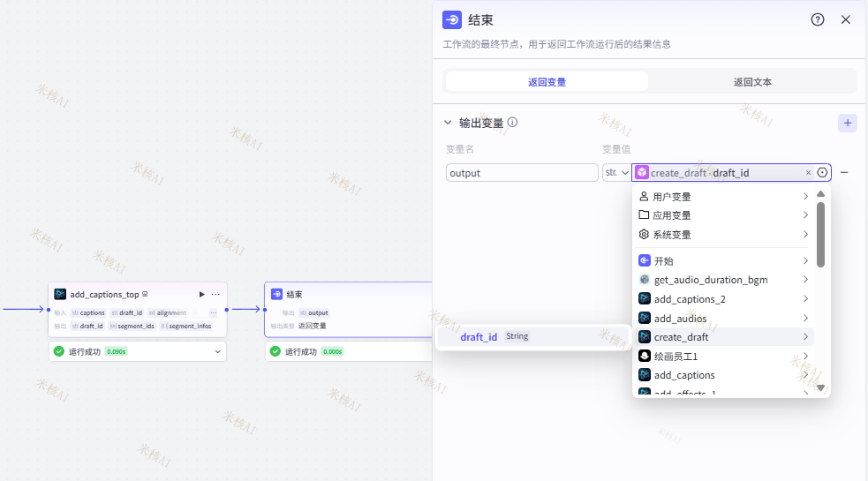Expand 用户变量 in the variable list
This screenshot has width=868, height=481.
(722, 196)
